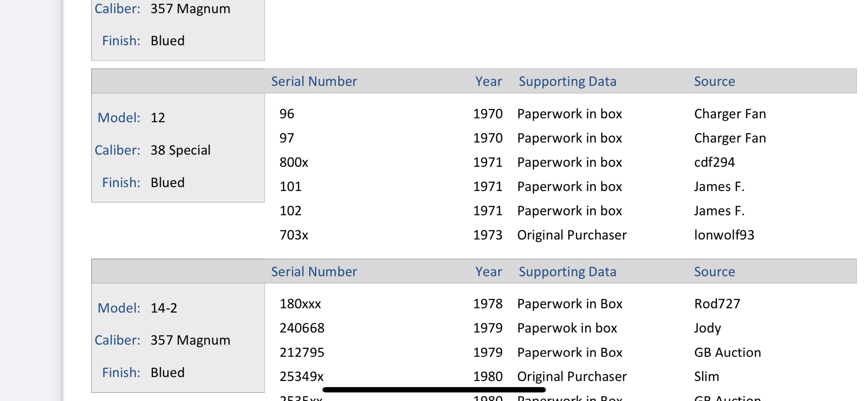Tap the black home indicator bar

[434, 390]
